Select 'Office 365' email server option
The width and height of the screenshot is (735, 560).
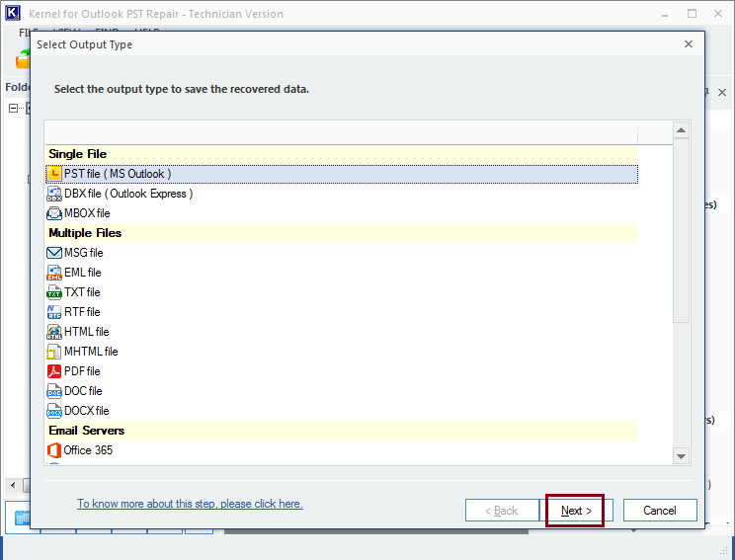(x=342, y=450)
